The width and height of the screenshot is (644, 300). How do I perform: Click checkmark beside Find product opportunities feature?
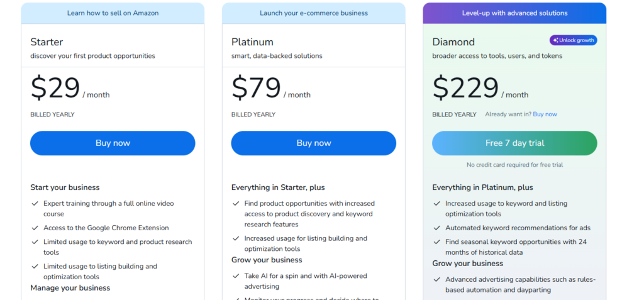pyautogui.click(x=236, y=204)
